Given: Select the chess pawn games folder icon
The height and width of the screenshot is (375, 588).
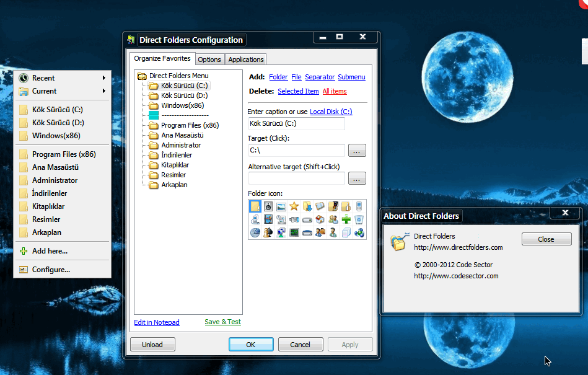Looking at the screenshot, I should coord(268,232).
